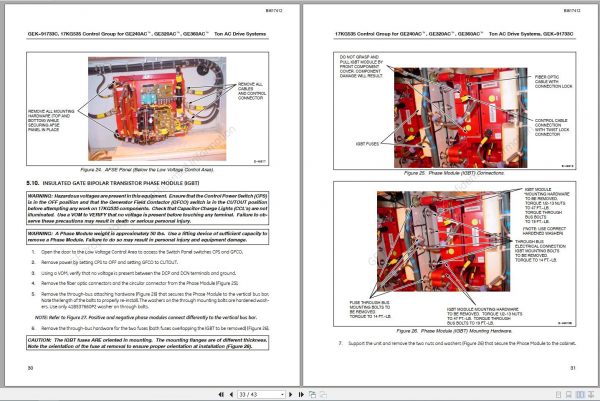Jump to the first page of the document

pyautogui.click(x=221, y=394)
